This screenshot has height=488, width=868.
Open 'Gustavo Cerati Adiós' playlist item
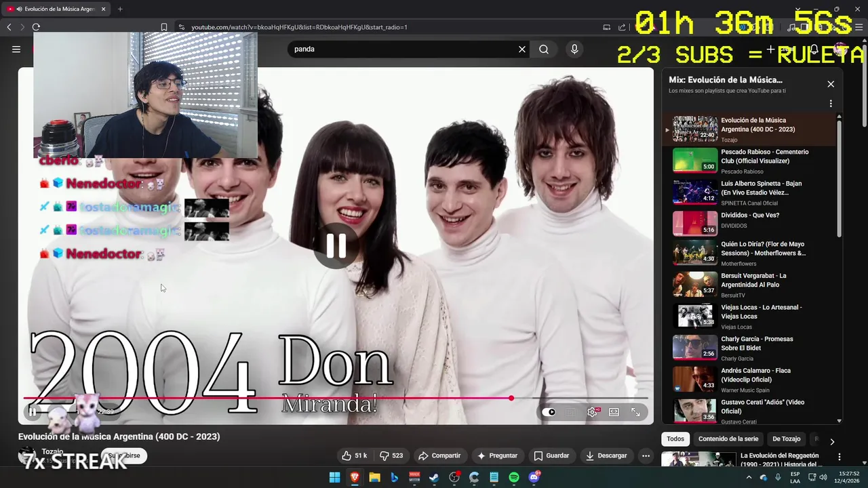click(x=752, y=411)
